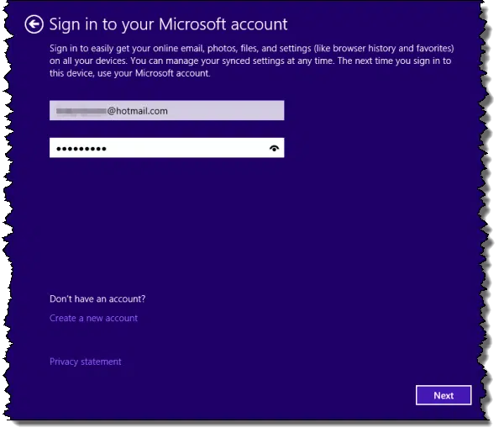Open the Create a new account link
504x433 pixels.
[93, 319]
